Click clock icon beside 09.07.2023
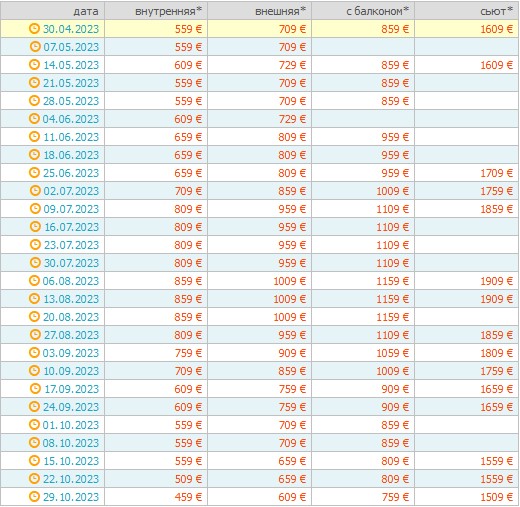This screenshot has height=507, width=520. coord(35,209)
